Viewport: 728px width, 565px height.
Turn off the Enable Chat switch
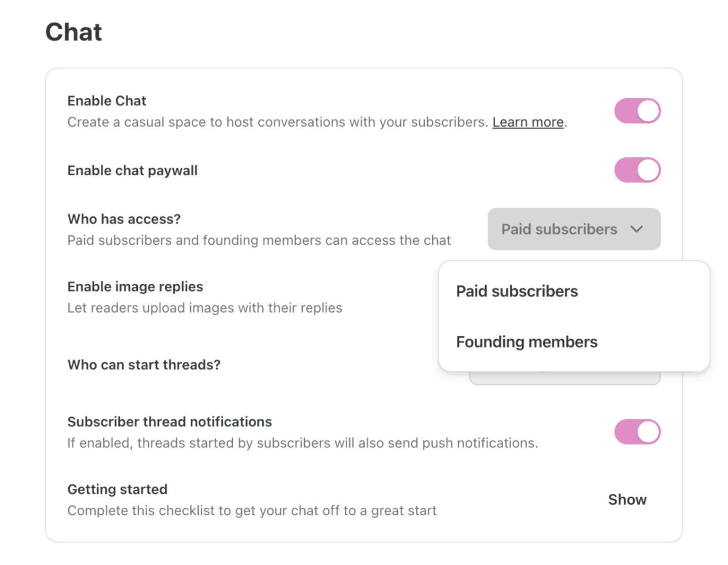(x=637, y=111)
